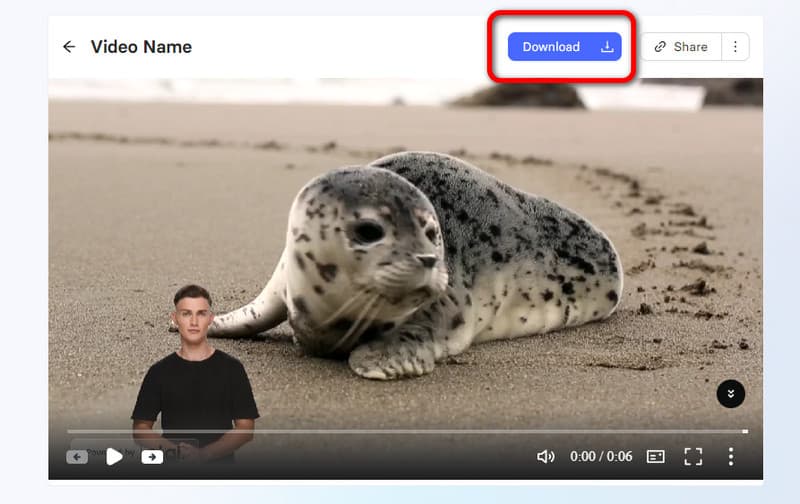Skip forward with right arrow key icon
This screenshot has width=800, height=504.
[152, 457]
